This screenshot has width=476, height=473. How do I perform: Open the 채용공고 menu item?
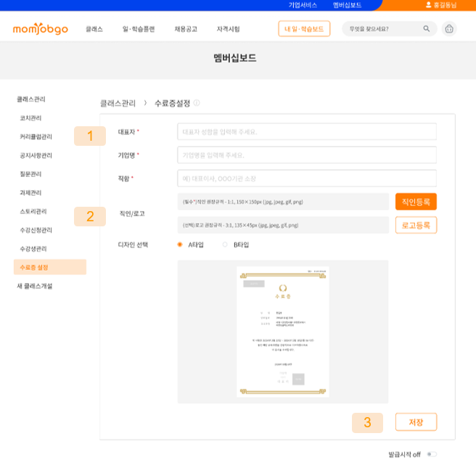[x=185, y=29]
